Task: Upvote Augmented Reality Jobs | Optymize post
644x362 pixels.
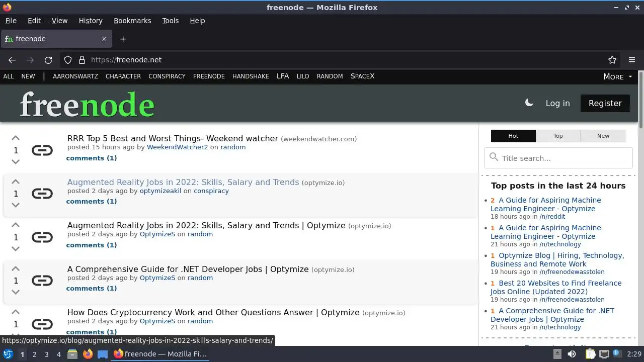Action: pos(16,225)
